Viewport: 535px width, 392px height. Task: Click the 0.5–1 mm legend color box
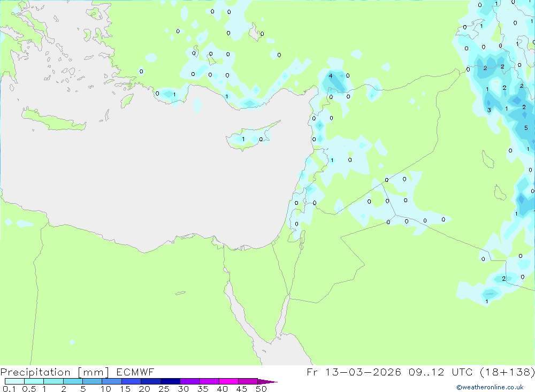click(34, 381)
